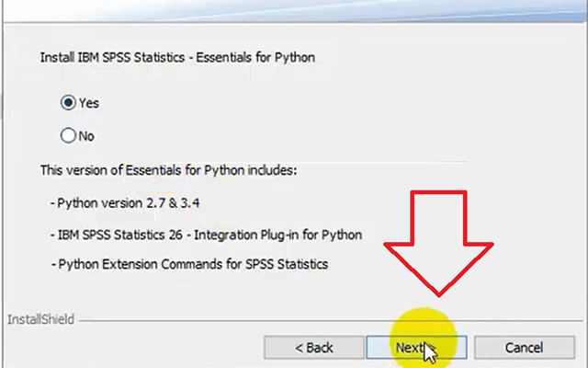This screenshot has width=588, height=368.
Task: Click the InstallShield label
Action: [x=40, y=319]
